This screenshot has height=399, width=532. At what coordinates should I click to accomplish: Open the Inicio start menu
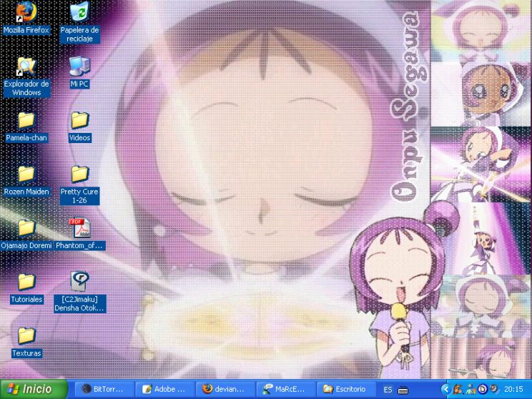34,389
